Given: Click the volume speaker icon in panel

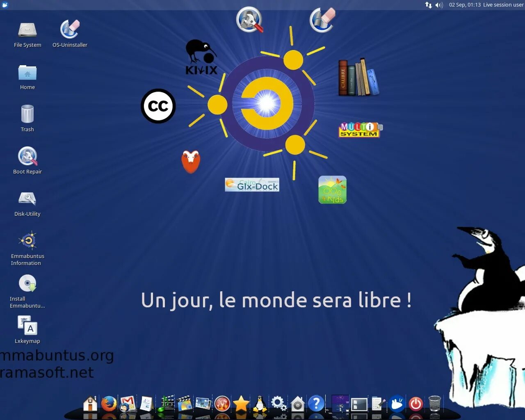Looking at the screenshot, I should pos(439,5).
